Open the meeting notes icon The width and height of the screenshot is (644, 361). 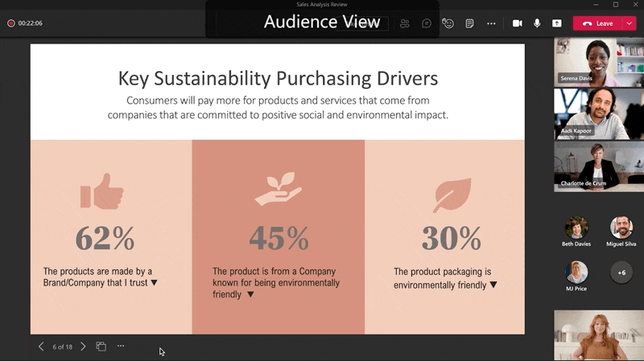[x=469, y=23]
